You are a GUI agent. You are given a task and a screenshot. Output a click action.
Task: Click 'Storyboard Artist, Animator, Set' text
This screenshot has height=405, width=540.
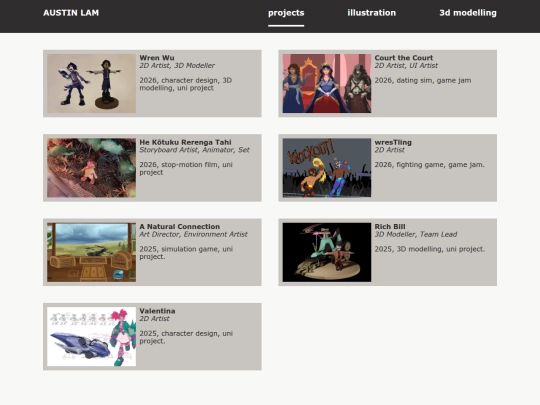[x=194, y=150]
